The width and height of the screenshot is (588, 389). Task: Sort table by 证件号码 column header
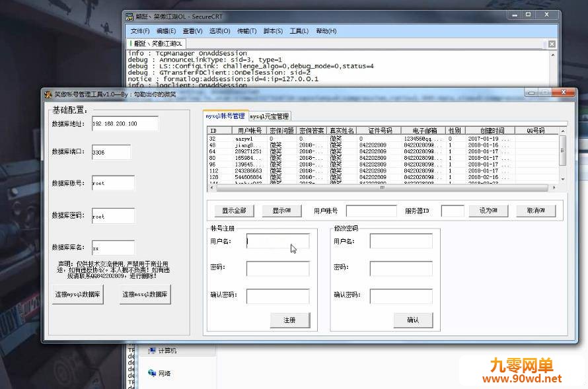pyautogui.click(x=379, y=131)
